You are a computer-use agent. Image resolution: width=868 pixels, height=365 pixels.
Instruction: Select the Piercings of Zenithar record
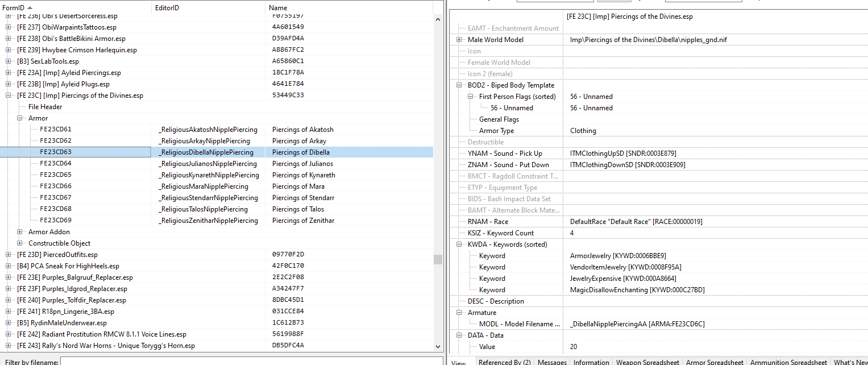tap(217, 221)
